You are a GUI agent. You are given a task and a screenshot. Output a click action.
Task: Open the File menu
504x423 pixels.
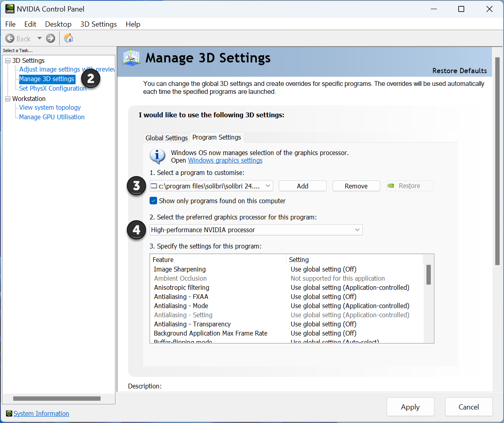tap(10, 24)
